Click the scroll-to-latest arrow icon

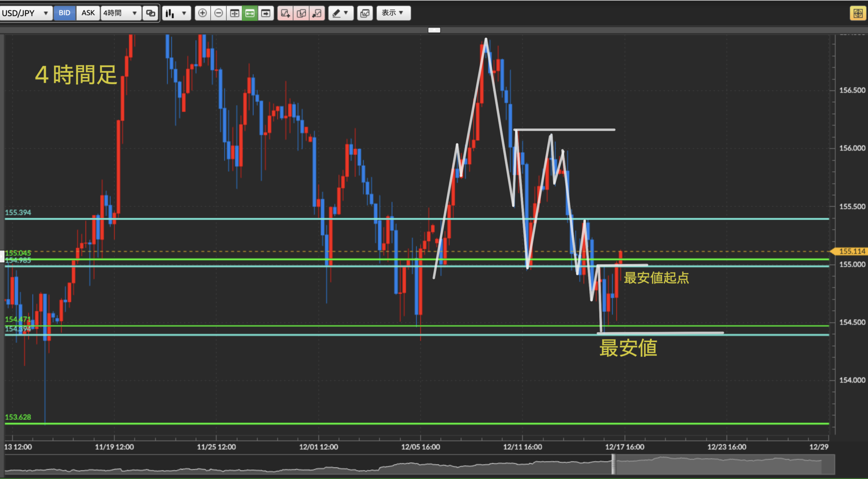click(x=266, y=13)
